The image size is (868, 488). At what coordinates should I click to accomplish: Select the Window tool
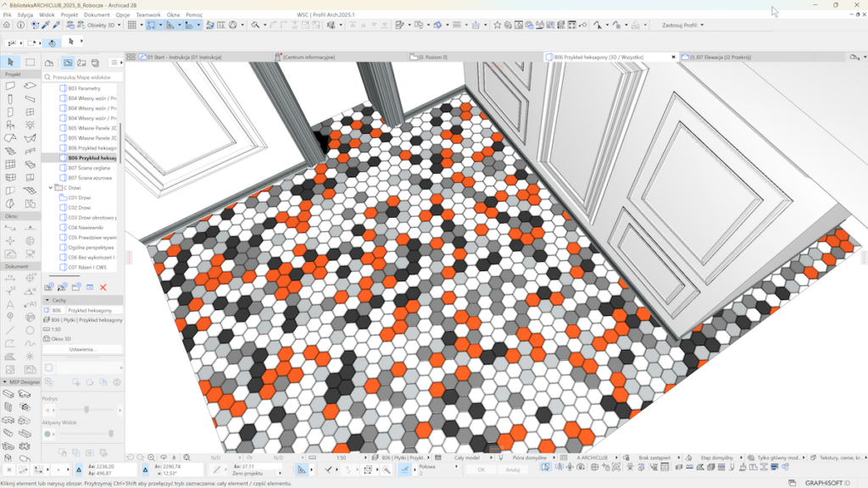(x=30, y=113)
